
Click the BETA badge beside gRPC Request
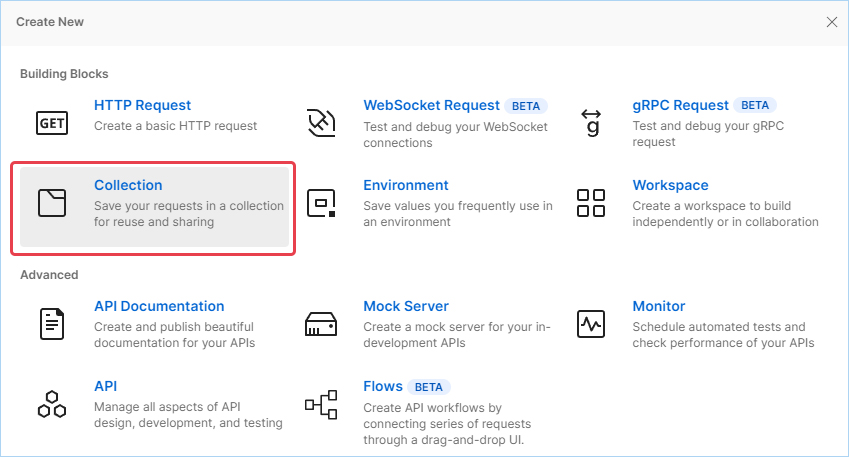pyautogui.click(x=755, y=105)
